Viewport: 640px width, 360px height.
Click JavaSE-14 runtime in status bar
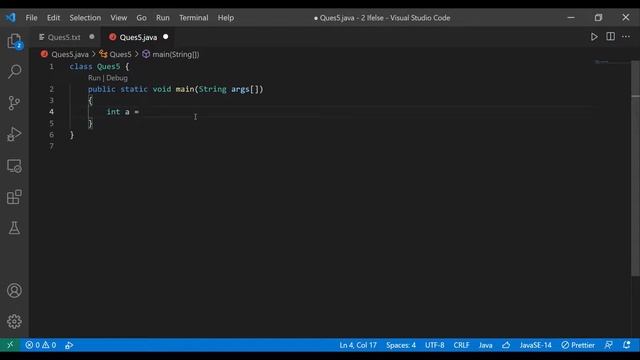click(x=536, y=345)
